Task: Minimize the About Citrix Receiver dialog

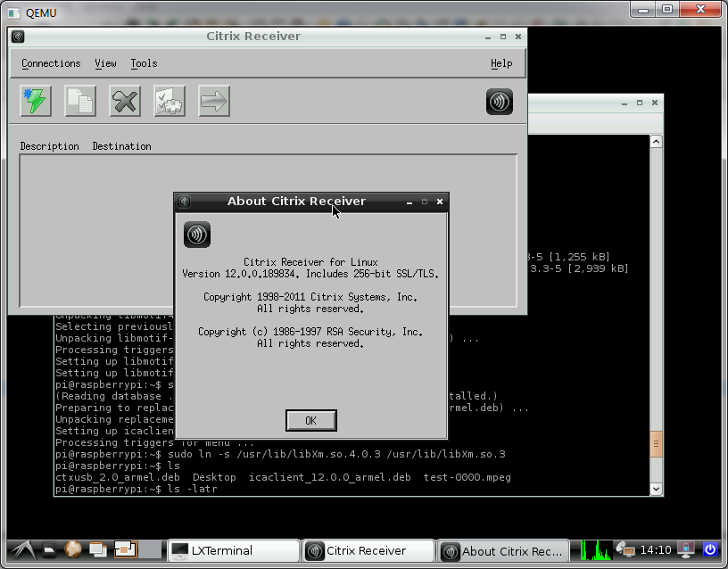Action: pos(409,202)
